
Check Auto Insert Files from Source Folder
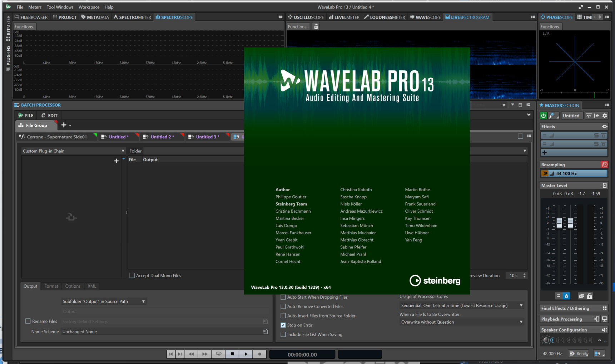tap(283, 316)
